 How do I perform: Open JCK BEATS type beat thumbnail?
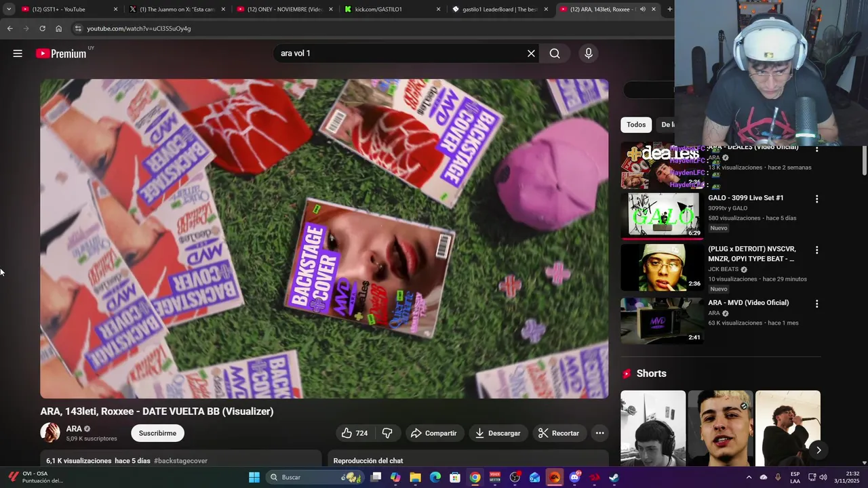click(x=662, y=267)
